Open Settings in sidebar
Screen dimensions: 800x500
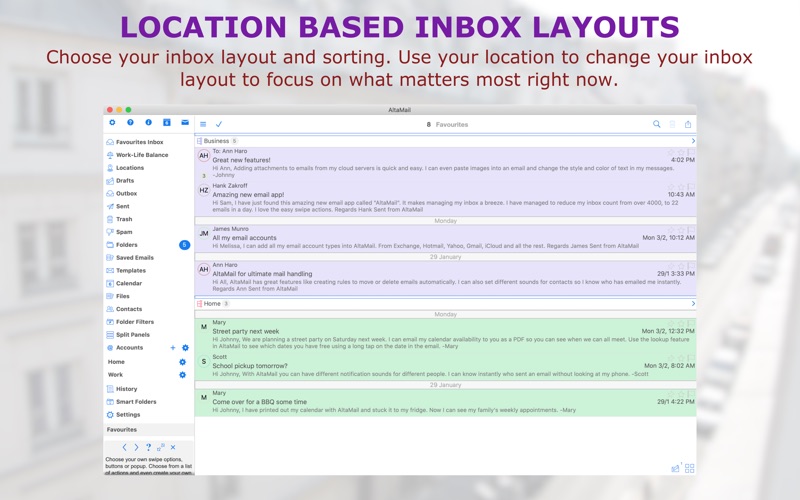[123, 415]
